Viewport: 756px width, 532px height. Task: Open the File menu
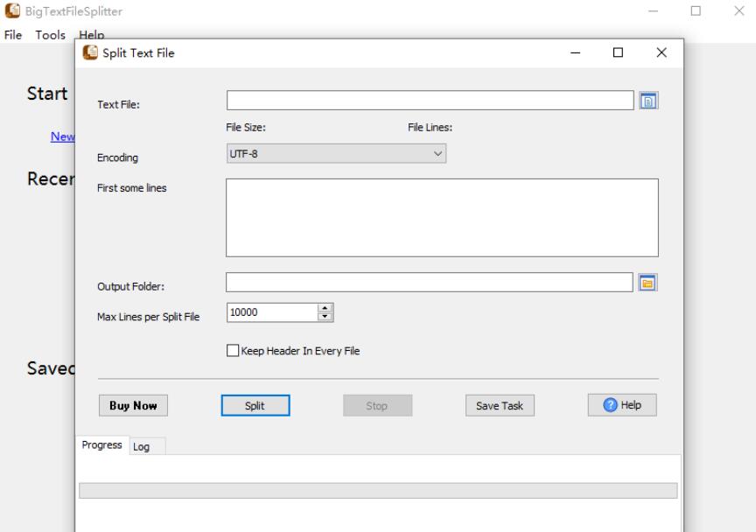click(x=13, y=35)
